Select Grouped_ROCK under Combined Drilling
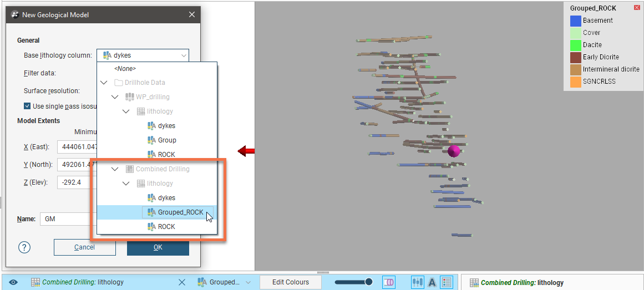 click(x=180, y=212)
